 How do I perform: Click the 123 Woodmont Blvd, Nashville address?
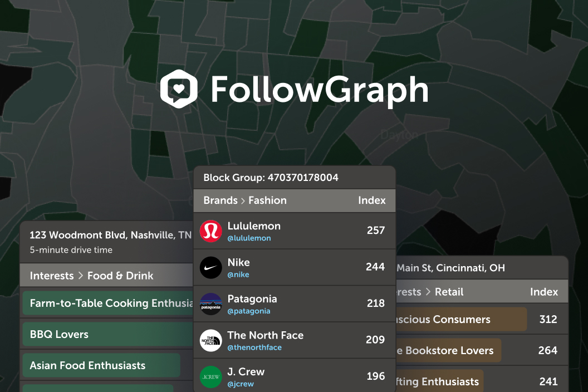(111, 235)
